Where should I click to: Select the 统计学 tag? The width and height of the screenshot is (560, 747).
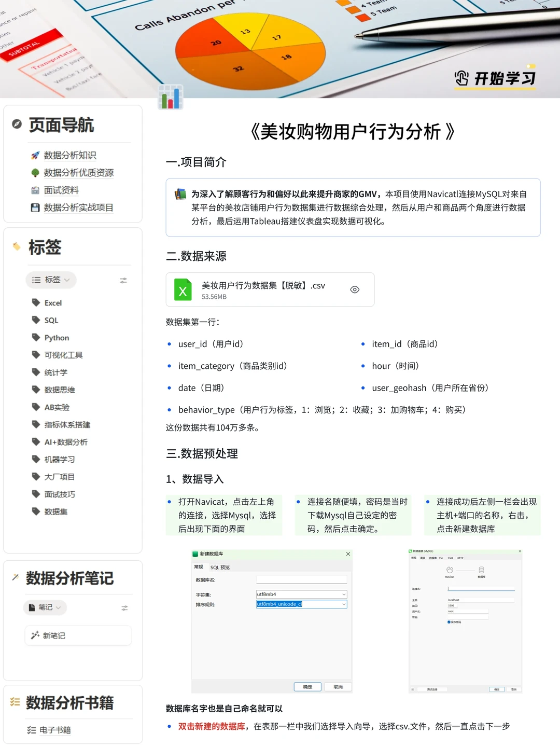point(56,372)
